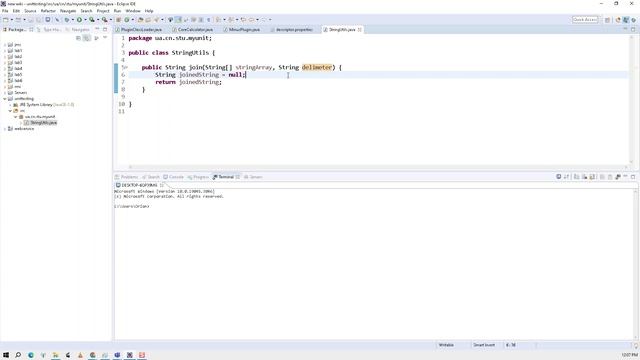Select ua.cn.stu.myunit package

(39, 117)
